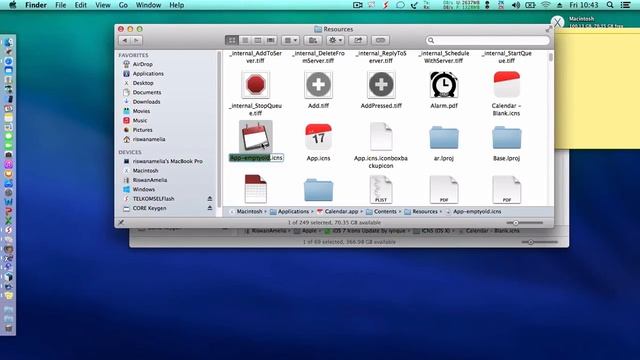
Task: Open the Go menu
Action: [123, 5]
